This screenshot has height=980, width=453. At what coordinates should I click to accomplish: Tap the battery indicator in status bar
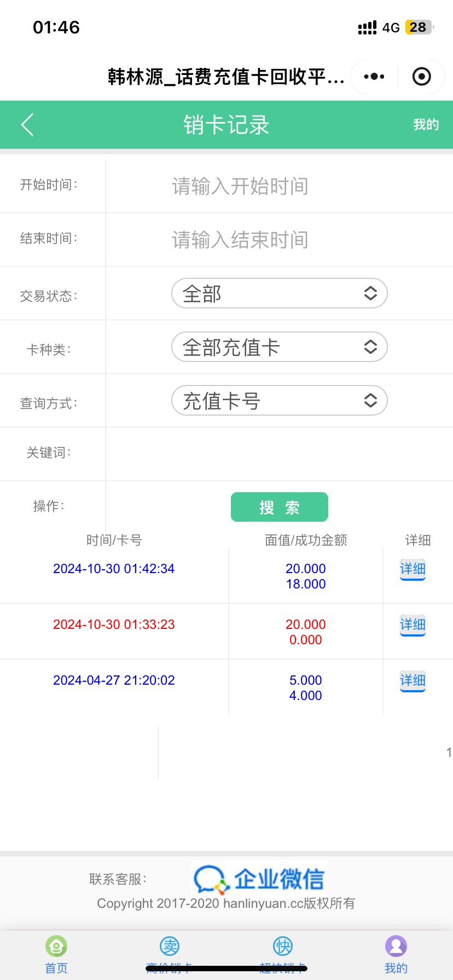[x=419, y=27]
